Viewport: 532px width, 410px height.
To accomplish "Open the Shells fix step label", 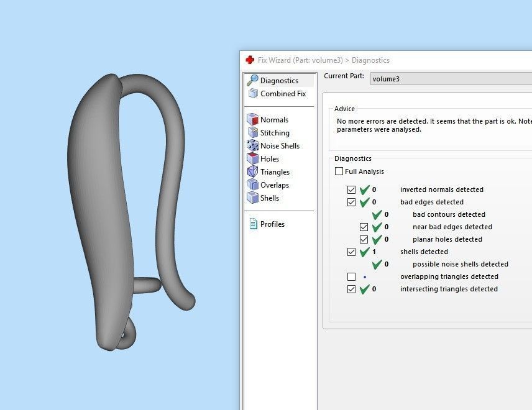I will (270, 198).
